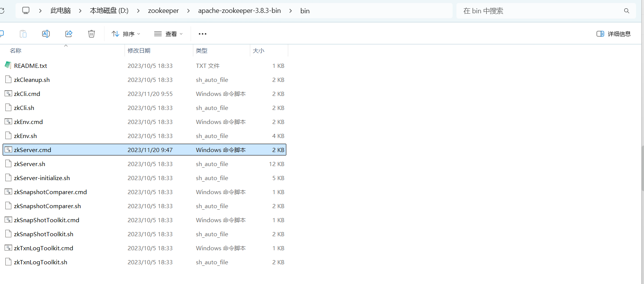This screenshot has width=644, height=284.
Task: Select the zkTxnLogToolkit.sh file name
Action: (x=41, y=262)
